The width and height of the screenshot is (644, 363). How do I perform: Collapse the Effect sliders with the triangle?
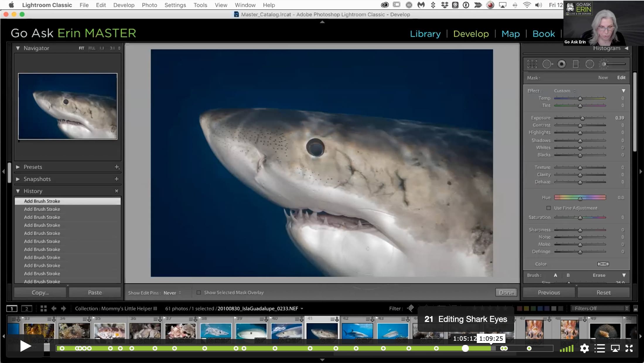point(623,91)
